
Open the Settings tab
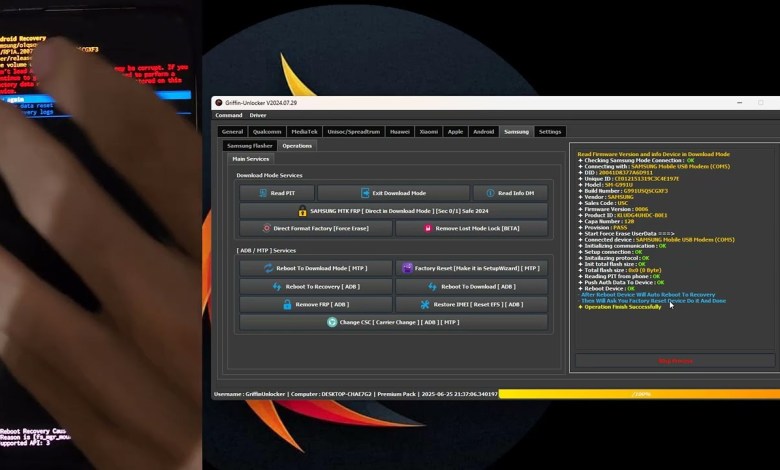click(x=550, y=131)
